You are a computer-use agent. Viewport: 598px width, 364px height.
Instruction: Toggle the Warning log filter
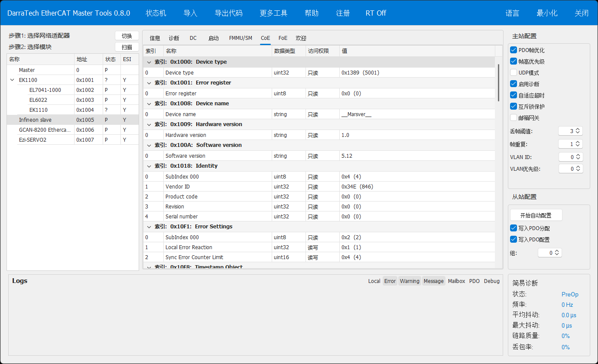coord(409,281)
